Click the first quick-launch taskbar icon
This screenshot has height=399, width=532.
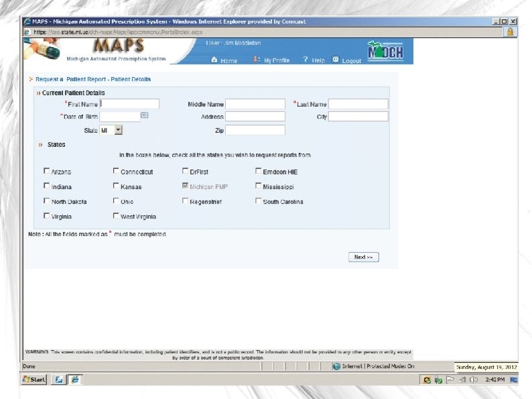[x=59, y=380]
